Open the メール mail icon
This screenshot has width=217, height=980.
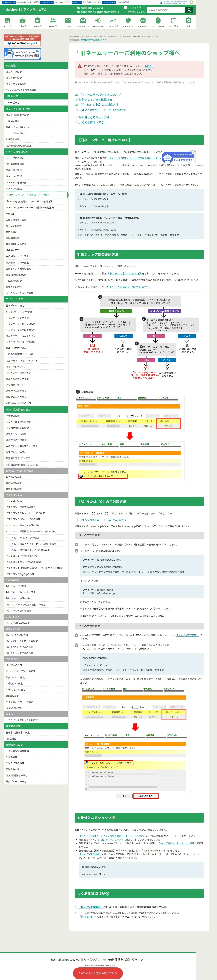coord(68,22)
